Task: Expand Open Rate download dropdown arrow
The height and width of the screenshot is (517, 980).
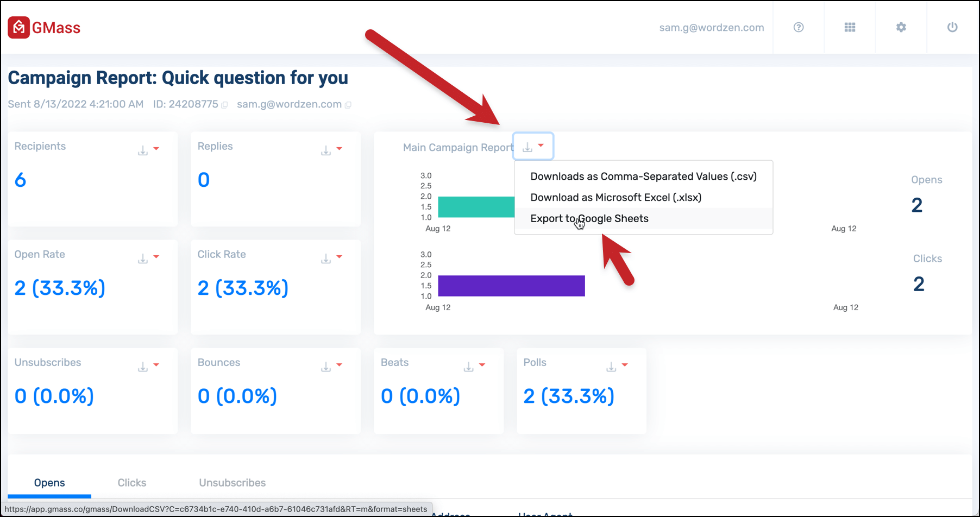Action: pyautogui.click(x=156, y=256)
